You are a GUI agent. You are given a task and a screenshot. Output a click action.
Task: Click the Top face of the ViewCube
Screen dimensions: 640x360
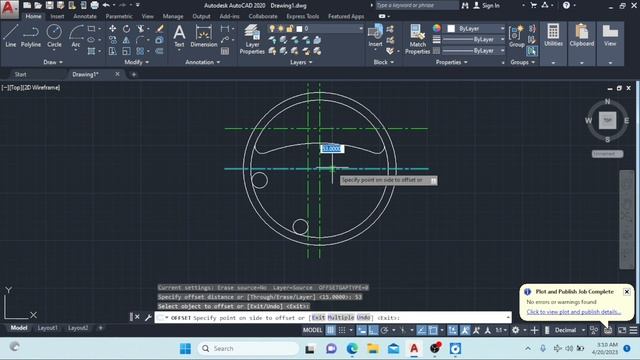607,120
